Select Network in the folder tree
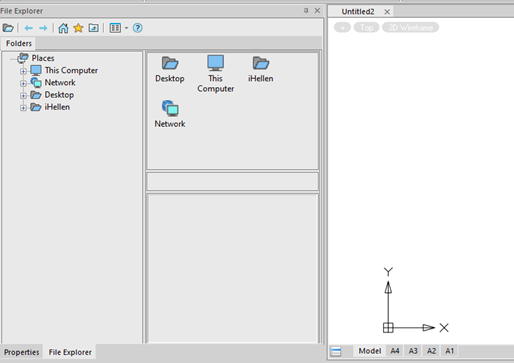 click(x=60, y=82)
